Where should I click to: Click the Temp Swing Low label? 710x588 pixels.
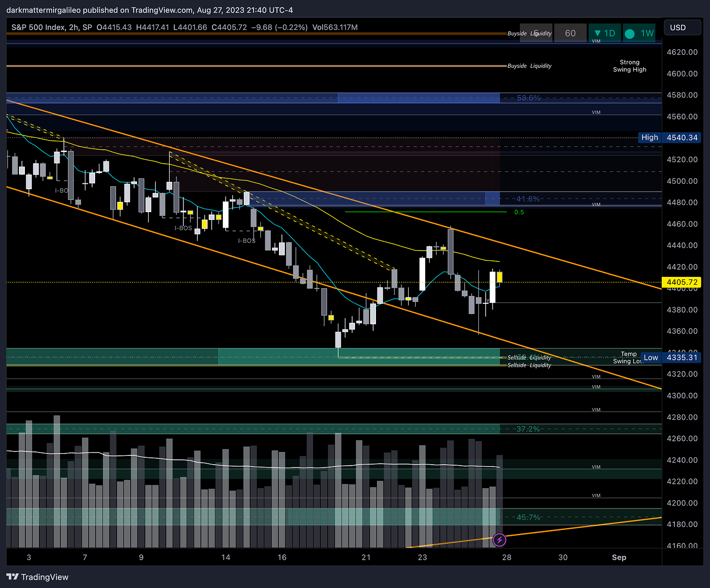(x=629, y=357)
